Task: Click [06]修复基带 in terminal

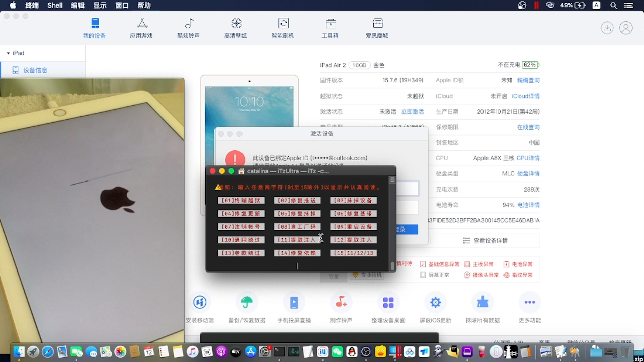Action: [353, 214]
